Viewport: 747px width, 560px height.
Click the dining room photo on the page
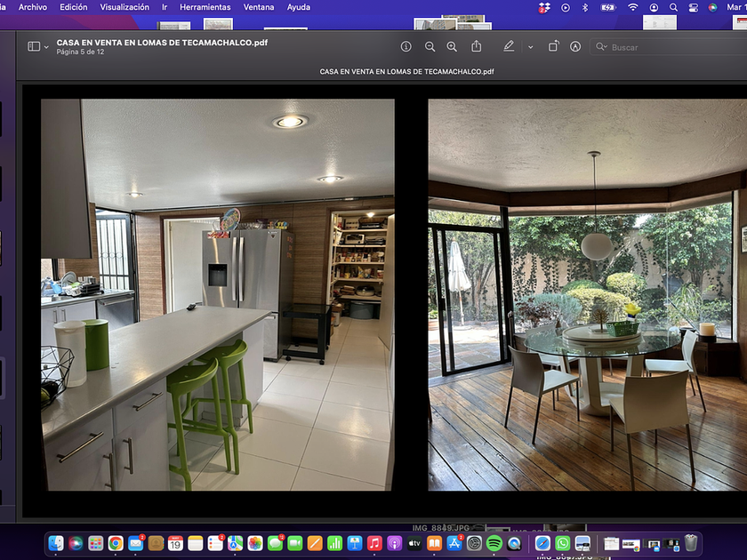pyautogui.click(x=588, y=295)
